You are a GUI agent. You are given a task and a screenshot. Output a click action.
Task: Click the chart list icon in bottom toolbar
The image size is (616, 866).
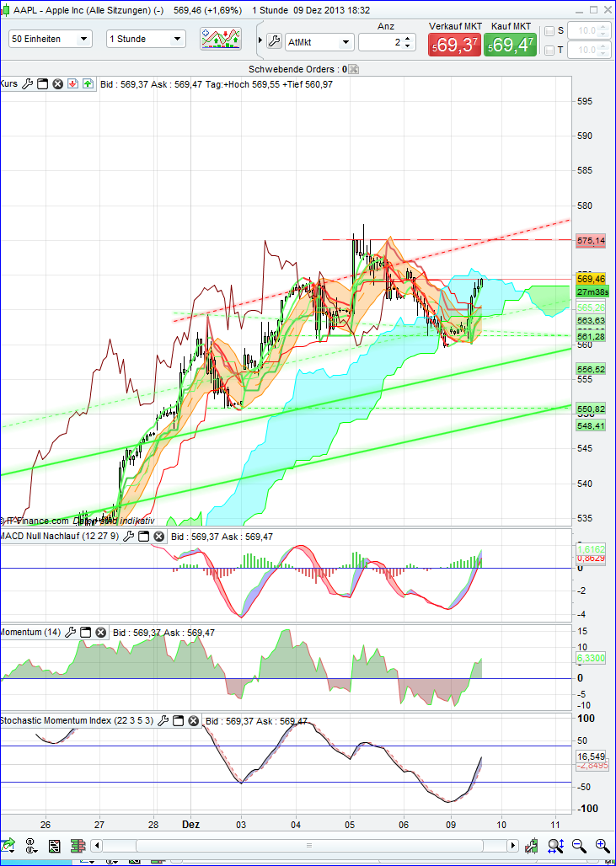pyautogui.click(x=54, y=846)
